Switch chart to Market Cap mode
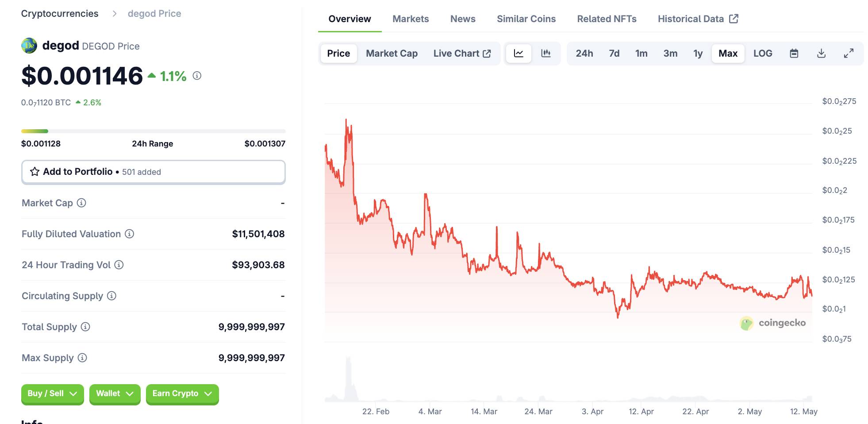Screen dimensions: 868x424 click(x=392, y=54)
